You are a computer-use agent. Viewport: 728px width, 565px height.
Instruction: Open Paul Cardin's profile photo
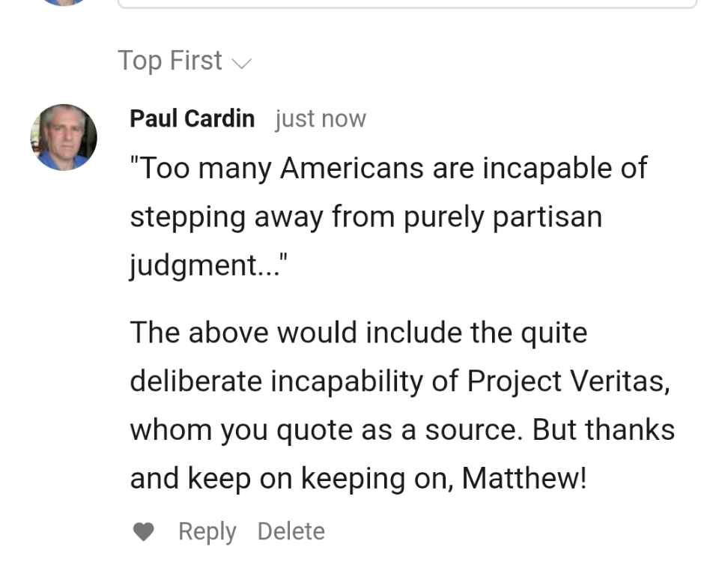(64, 137)
